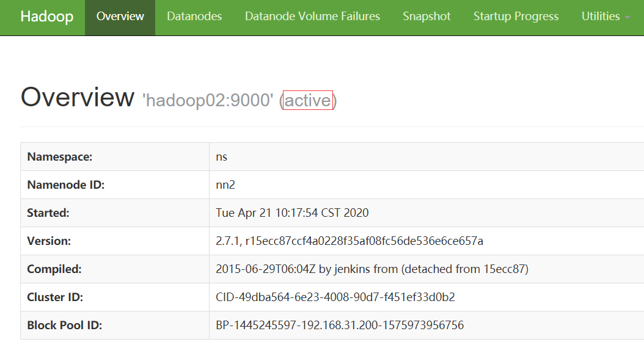Click the Hadoop brand logo text
This screenshot has width=644, height=353.
(x=46, y=17)
